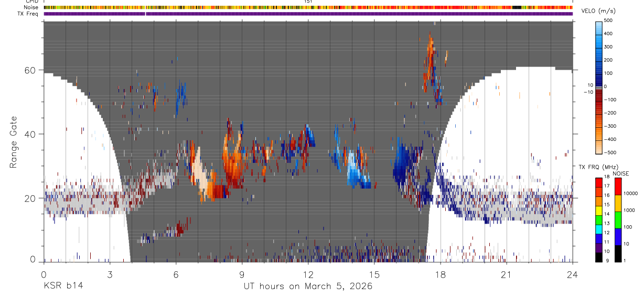Click the multicolored Noise strip above plot
The image size is (644, 297).
point(308,7)
